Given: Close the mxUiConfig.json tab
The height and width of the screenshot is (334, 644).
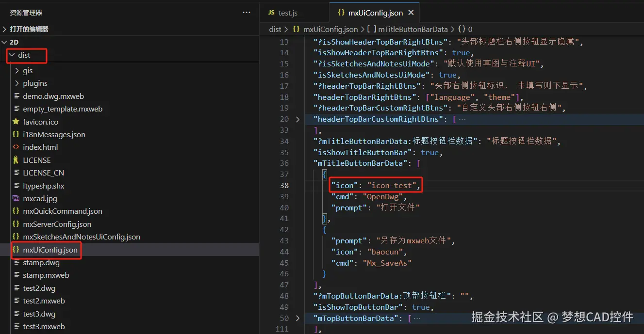Looking at the screenshot, I should tap(412, 13).
